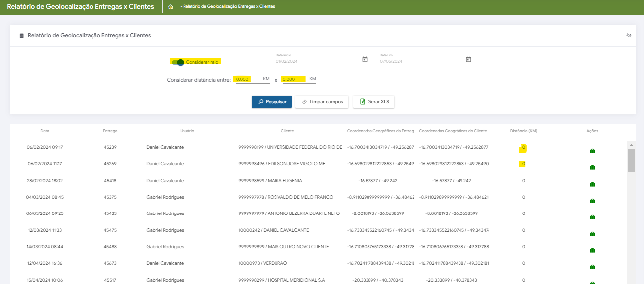Click the table's vertical scrollbar thumb
The height and width of the screenshot is (284, 644).
tap(631, 160)
